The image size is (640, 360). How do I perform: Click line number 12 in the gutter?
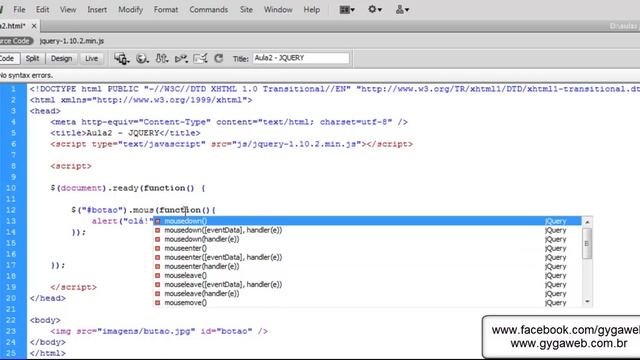coord(11,210)
